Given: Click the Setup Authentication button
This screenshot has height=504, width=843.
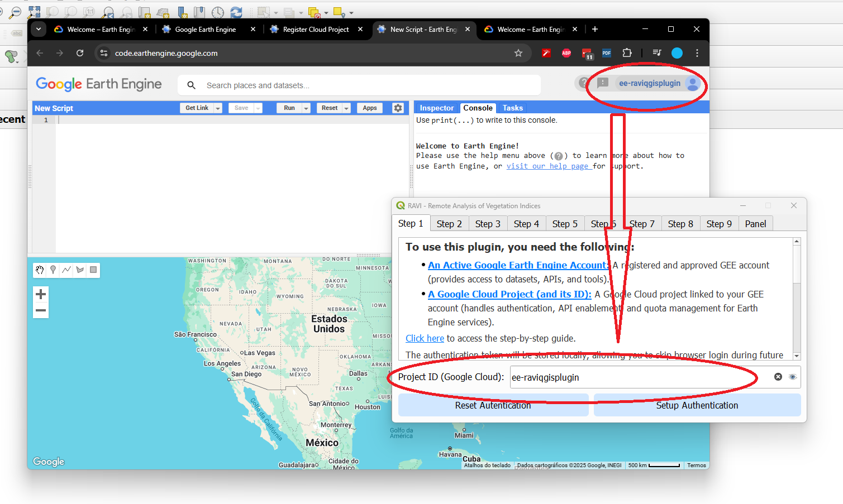Looking at the screenshot, I should click(x=697, y=405).
